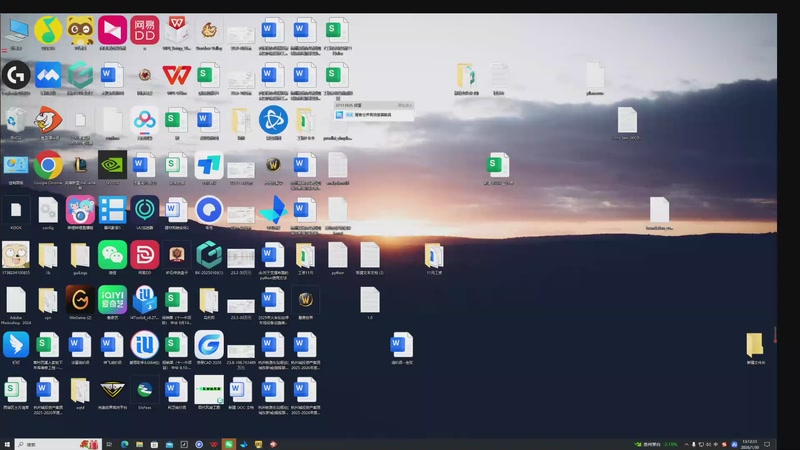
Task: Open the blue circle browser icon
Action: 209,212
